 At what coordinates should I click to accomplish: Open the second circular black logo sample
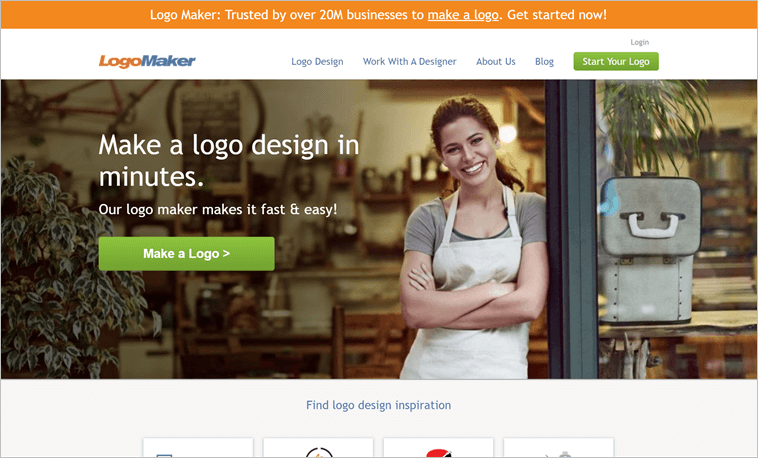pyautogui.click(x=318, y=449)
